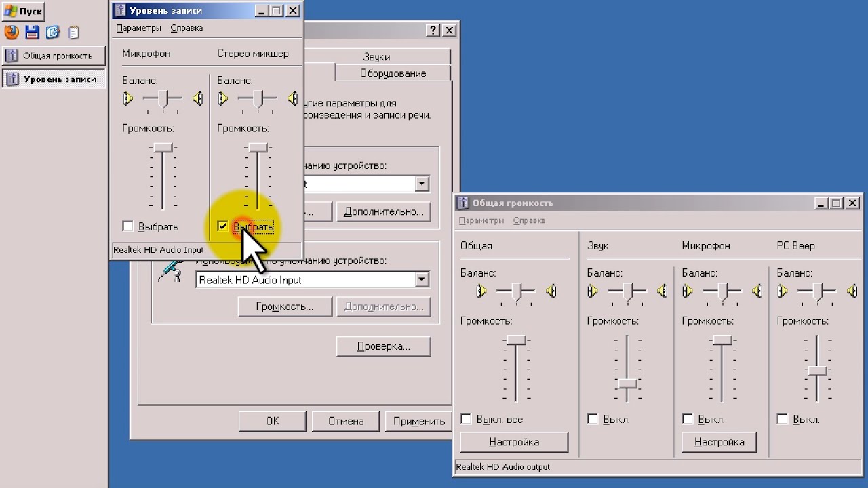Click Микрофон volume slider in Уровень записи

click(x=163, y=148)
